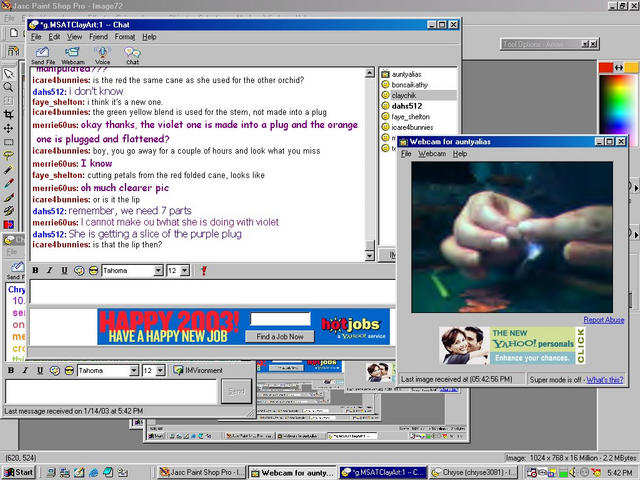The height and width of the screenshot is (480, 640).
Task: Select the Arrow tool in Paint Shop Pro
Action: coord(9,74)
